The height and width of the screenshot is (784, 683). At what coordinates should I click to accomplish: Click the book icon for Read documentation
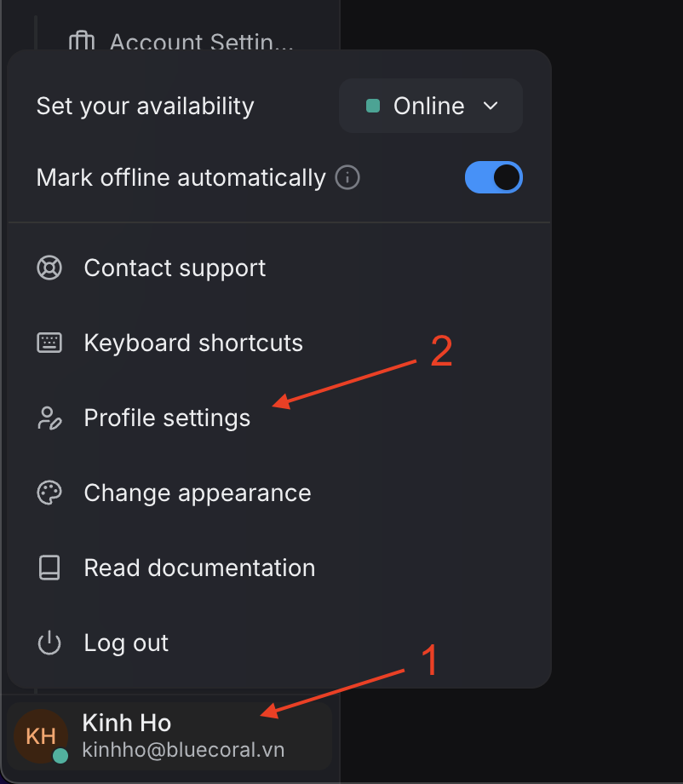[x=49, y=568]
